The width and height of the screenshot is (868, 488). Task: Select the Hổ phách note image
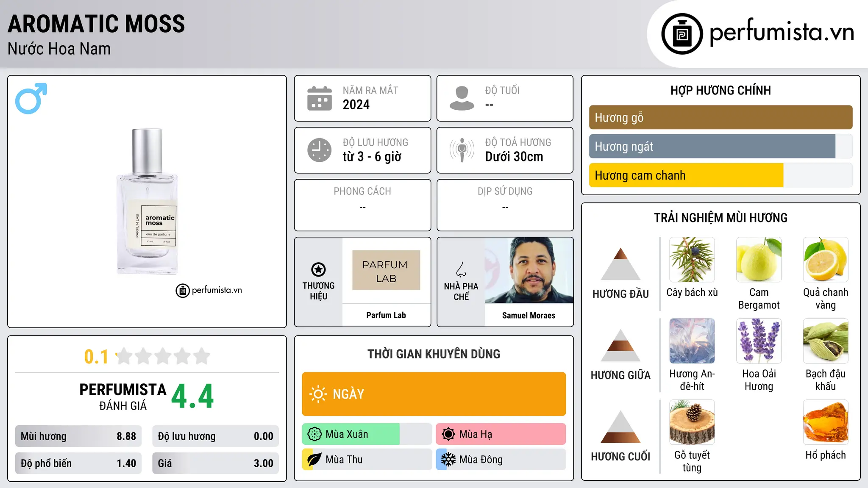(826, 422)
